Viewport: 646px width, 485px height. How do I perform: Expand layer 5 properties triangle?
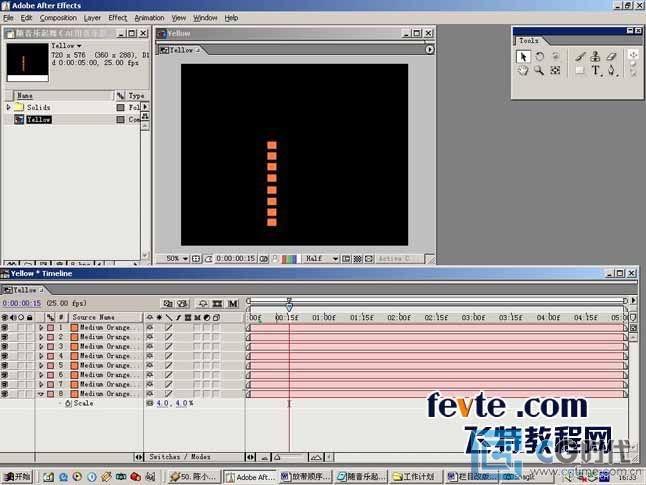[x=41, y=366]
